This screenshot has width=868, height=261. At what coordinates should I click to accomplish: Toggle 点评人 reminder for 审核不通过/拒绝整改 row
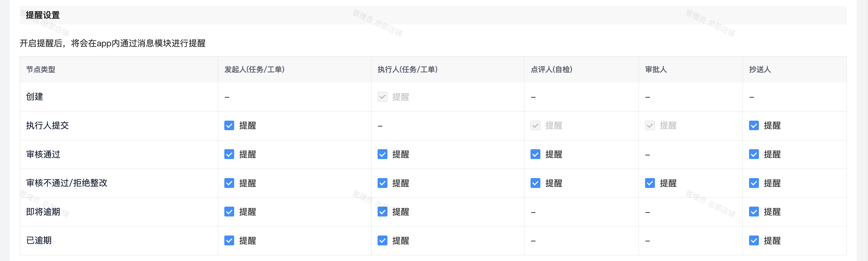(535, 184)
